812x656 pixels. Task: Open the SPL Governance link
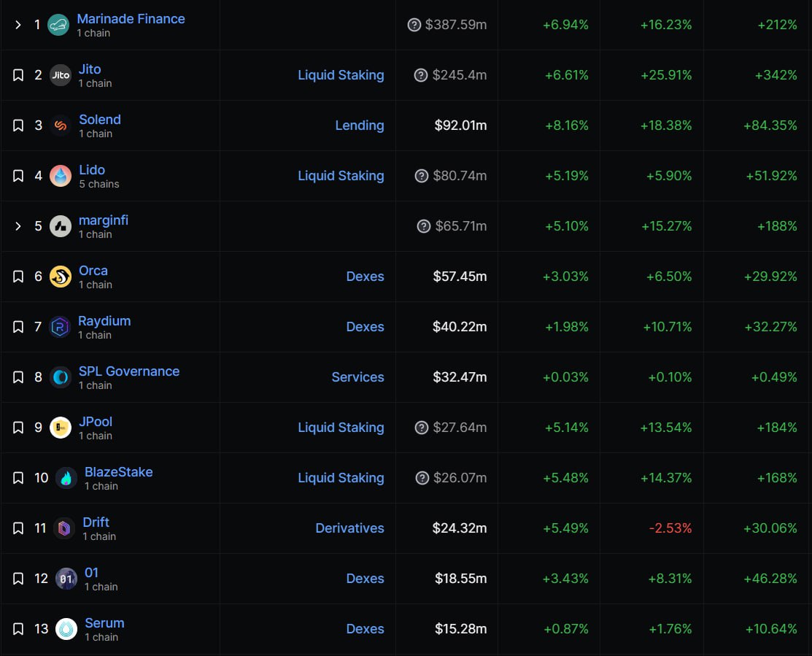coord(129,371)
